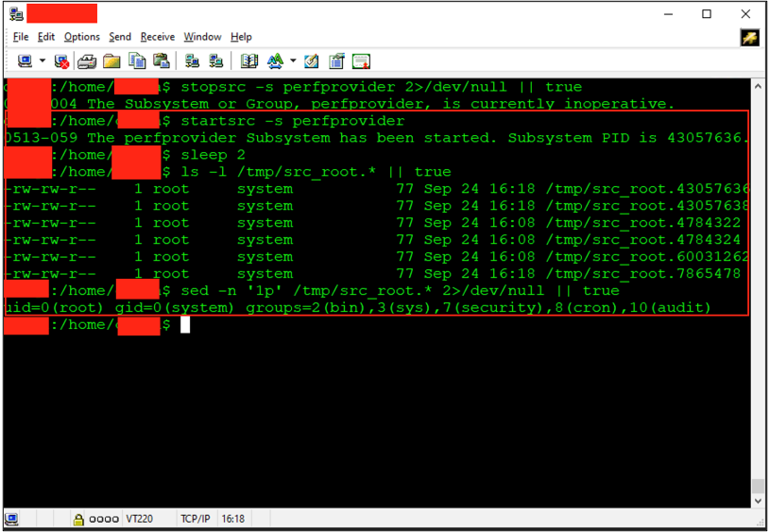Open the Options menu
The image size is (770, 532).
[81, 37]
